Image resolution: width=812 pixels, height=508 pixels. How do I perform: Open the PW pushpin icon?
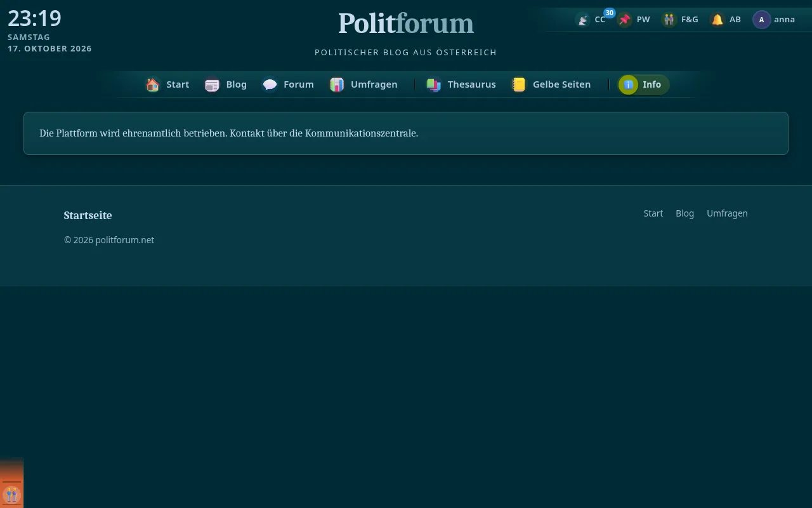(x=625, y=20)
